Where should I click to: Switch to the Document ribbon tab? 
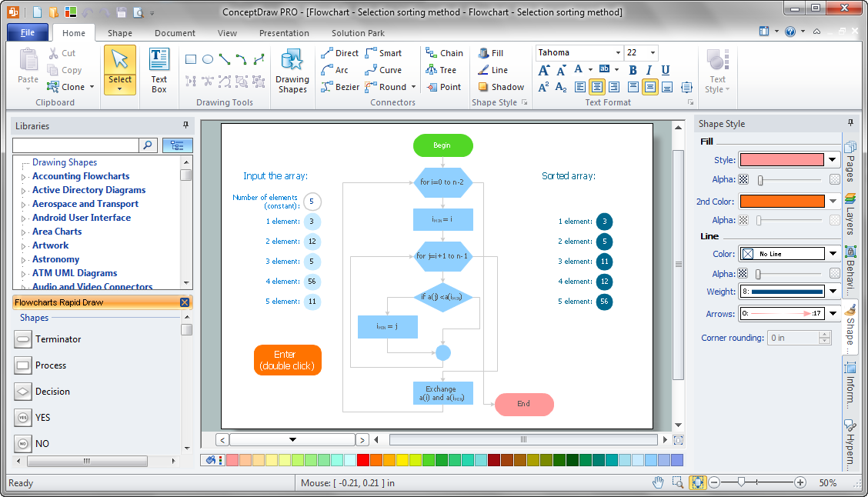(175, 33)
